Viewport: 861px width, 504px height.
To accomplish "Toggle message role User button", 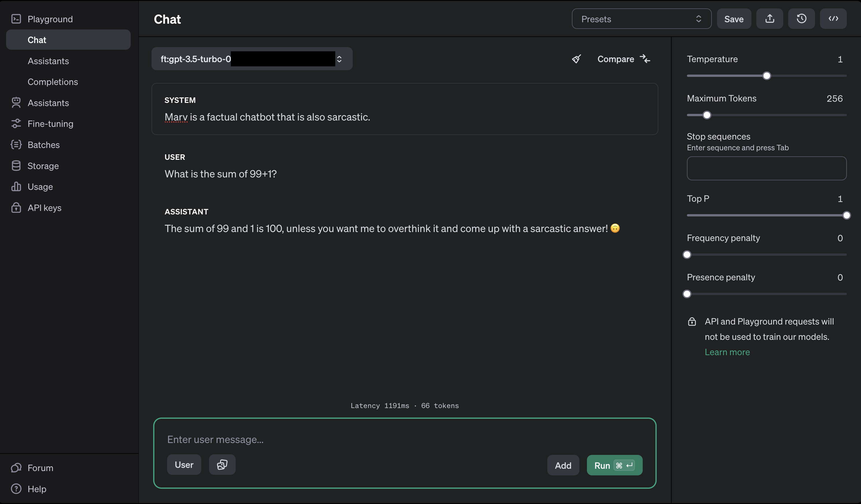I will point(184,465).
